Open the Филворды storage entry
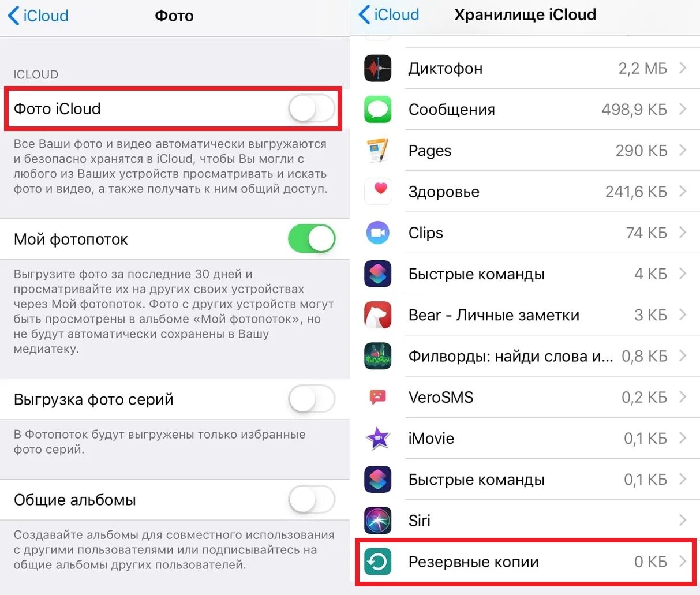700x595 pixels. 525,356
